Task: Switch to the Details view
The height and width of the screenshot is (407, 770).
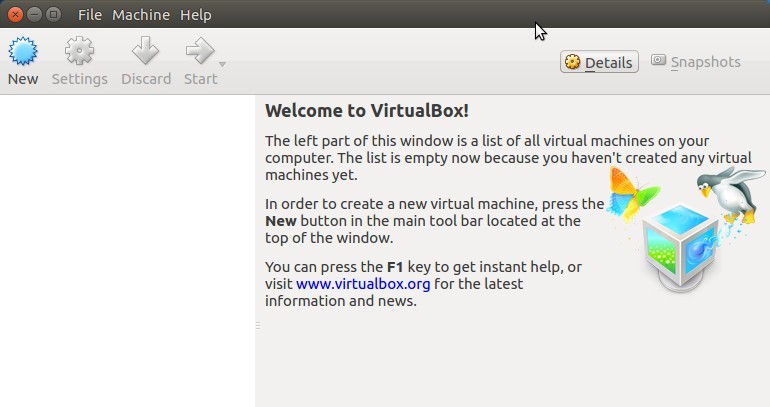Action: (599, 62)
